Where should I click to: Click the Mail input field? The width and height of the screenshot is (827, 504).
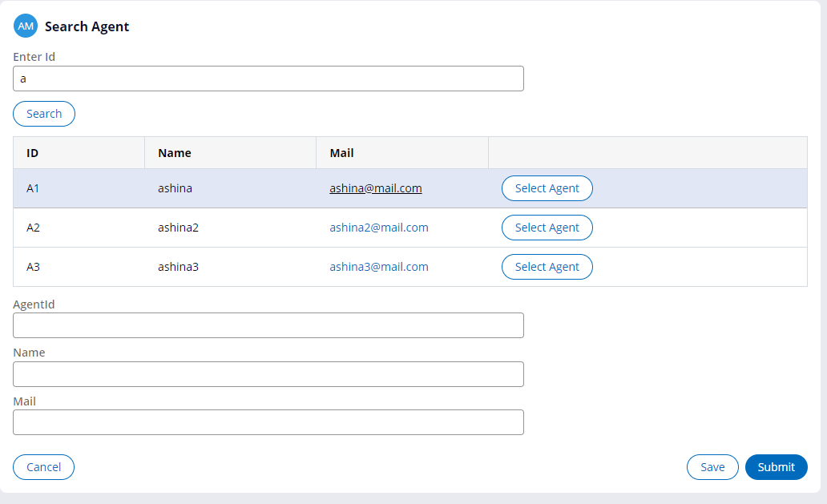point(268,422)
